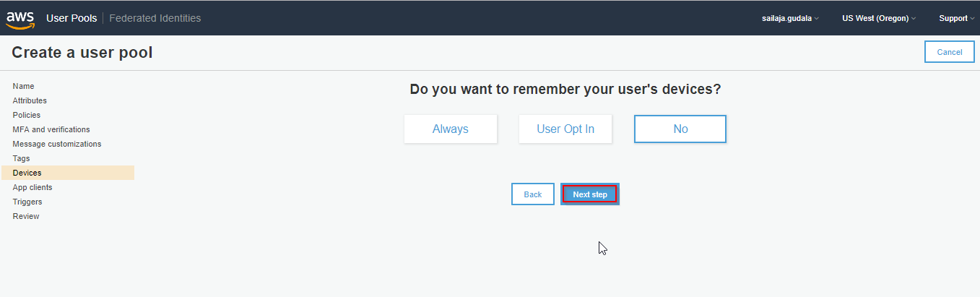Proceed with the Next step button
The width and height of the screenshot is (980, 297).
[x=590, y=194]
